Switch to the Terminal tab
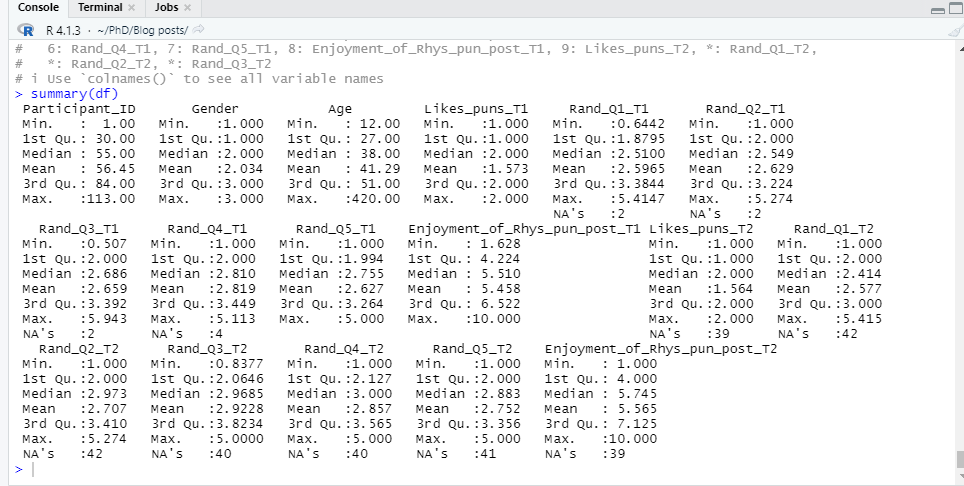The image size is (964, 486). 100,8
